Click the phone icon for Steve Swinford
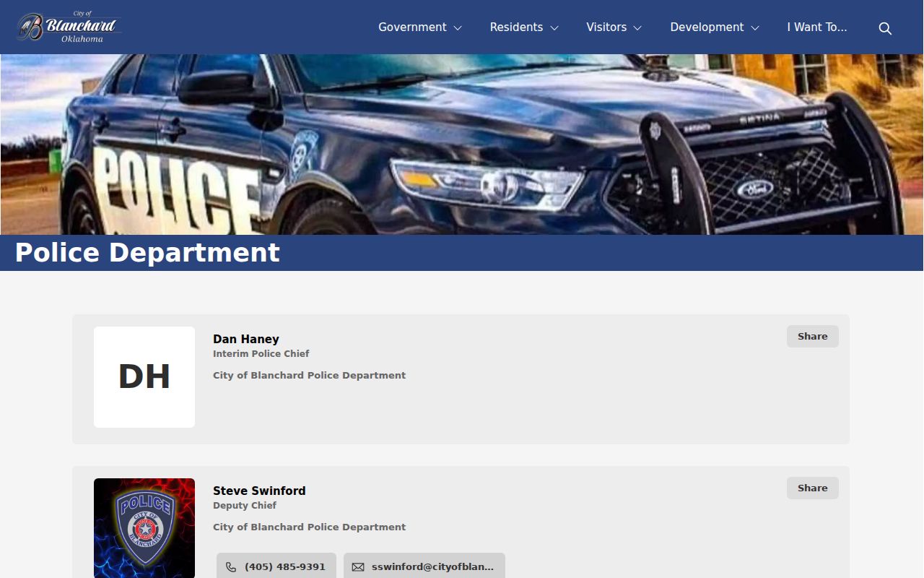The height and width of the screenshot is (578, 924). (x=231, y=567)
